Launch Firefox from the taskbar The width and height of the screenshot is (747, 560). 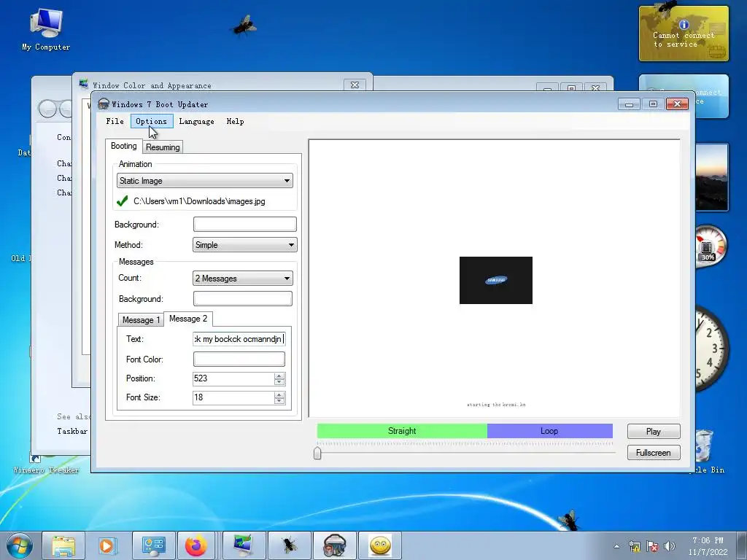click(x=196, y=545)
